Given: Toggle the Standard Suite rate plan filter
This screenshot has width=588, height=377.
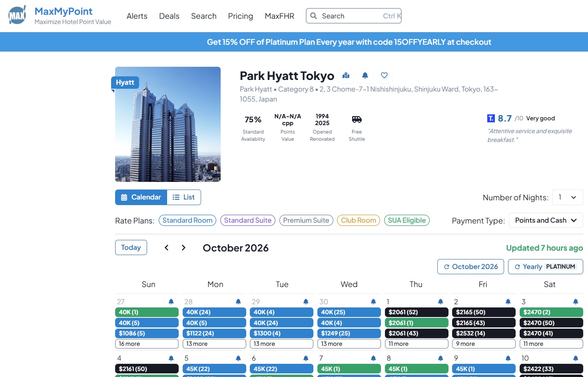Looking at the screenshot, I should pyautogui.click(x=248, y=220).
